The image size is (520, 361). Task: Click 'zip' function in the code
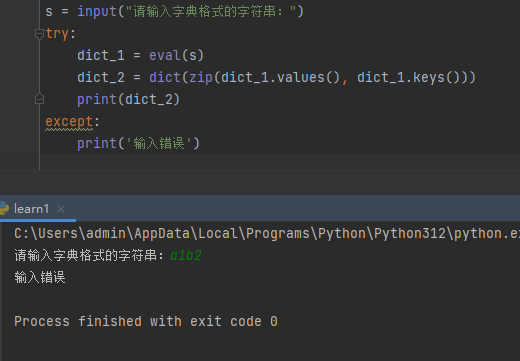[201, 78]
